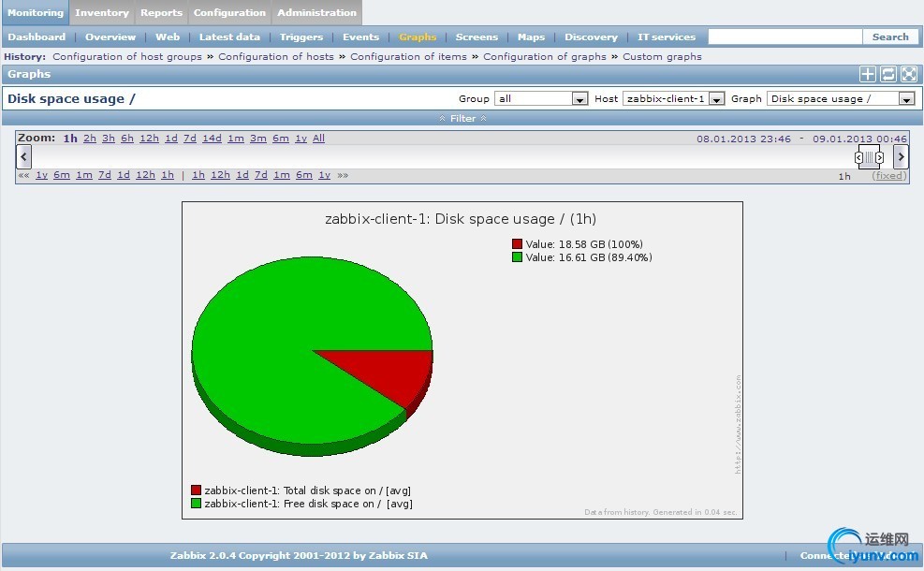This screenshot has width=924, height=571.
Task: Select the highlighted Graphs submenu
Action: point(418,37)
